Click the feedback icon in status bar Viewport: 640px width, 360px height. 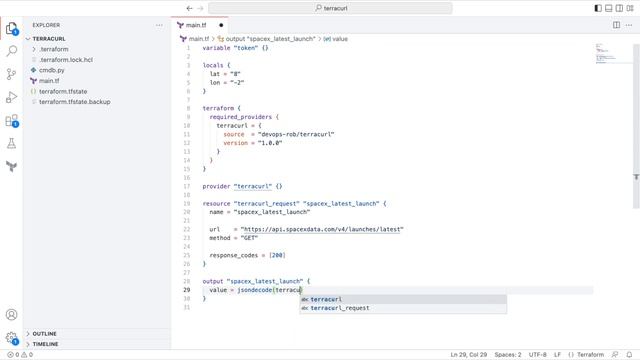(615, 355)
